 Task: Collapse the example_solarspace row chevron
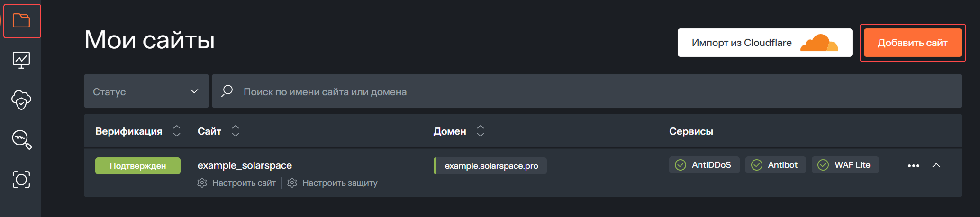[x=936, y=165]
